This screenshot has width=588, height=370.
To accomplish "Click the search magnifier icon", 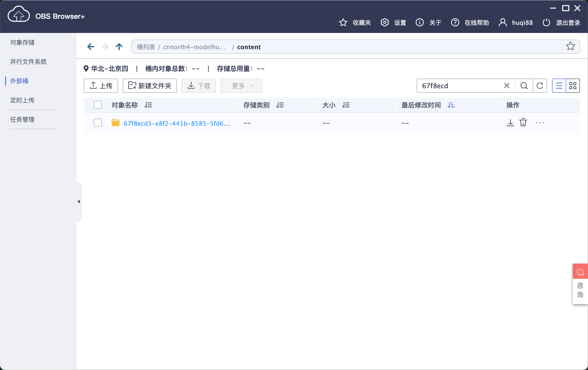I will click(x=524, y=86).
